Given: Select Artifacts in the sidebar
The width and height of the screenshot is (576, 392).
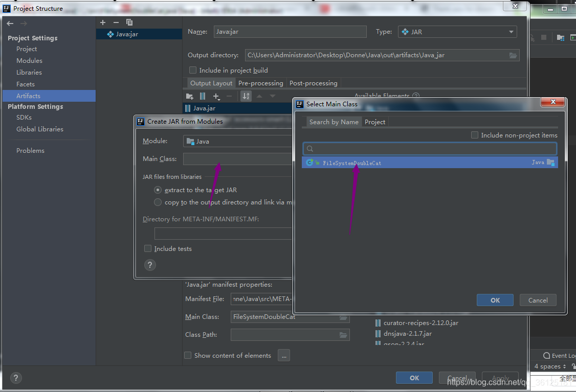Looking at the screenshot, I should tap(49, 96).
